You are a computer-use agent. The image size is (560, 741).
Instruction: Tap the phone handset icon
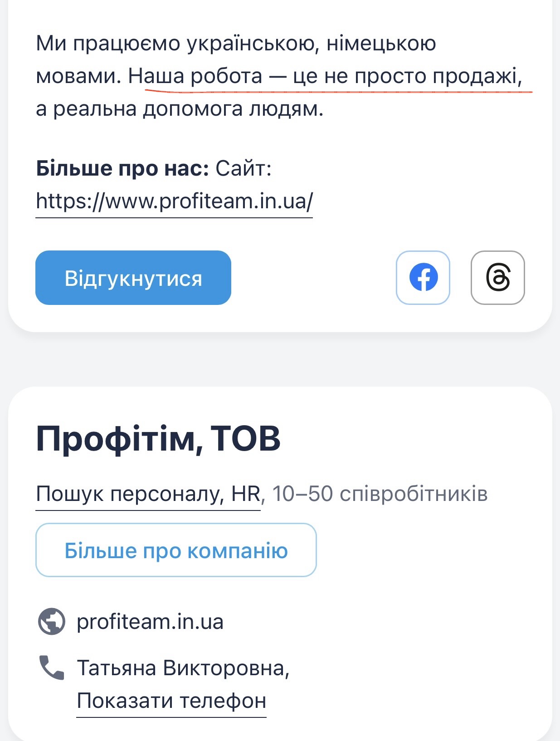[51, 667]
